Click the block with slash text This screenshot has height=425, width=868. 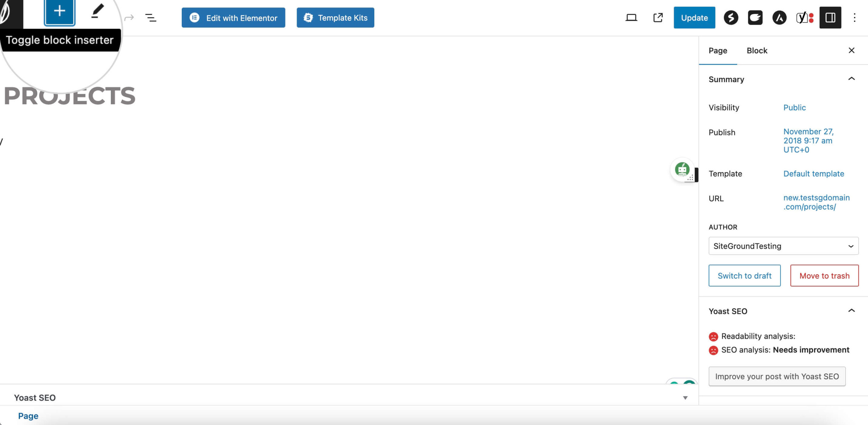2,142
